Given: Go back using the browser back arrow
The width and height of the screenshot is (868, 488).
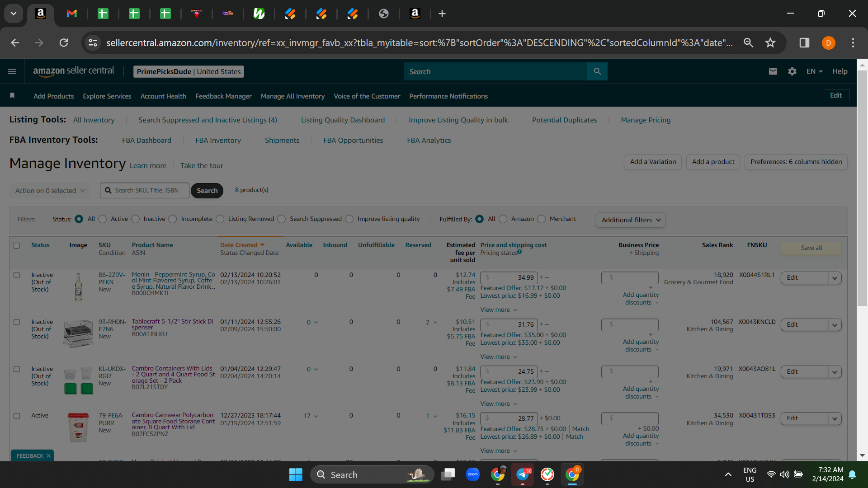Looking at the screenshot, I should click(15, 42).
